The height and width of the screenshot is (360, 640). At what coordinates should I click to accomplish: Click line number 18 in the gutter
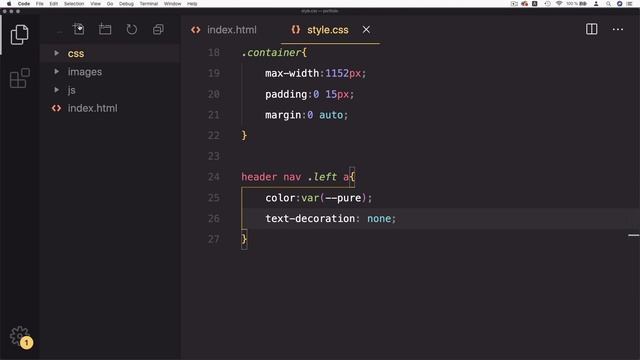213,53
